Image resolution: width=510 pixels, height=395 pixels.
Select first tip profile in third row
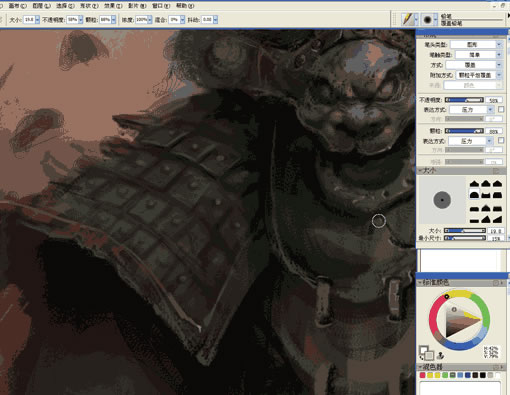(474, 209)
